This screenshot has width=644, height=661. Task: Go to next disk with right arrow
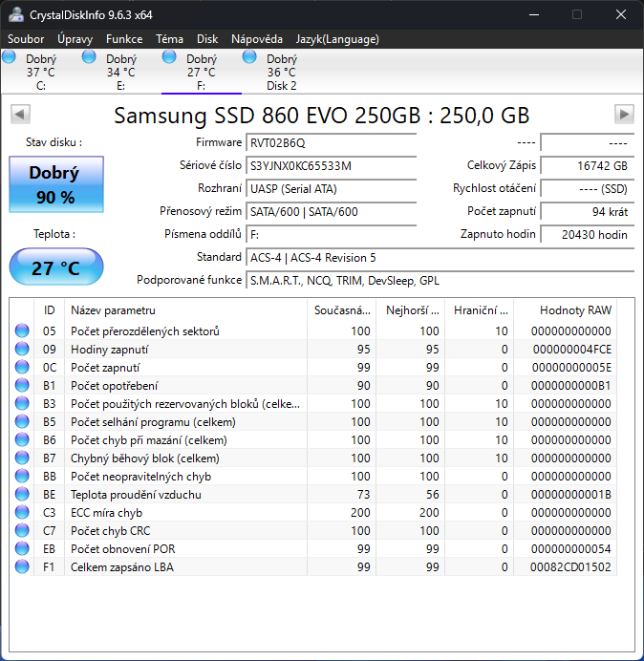tap(624, 114)
